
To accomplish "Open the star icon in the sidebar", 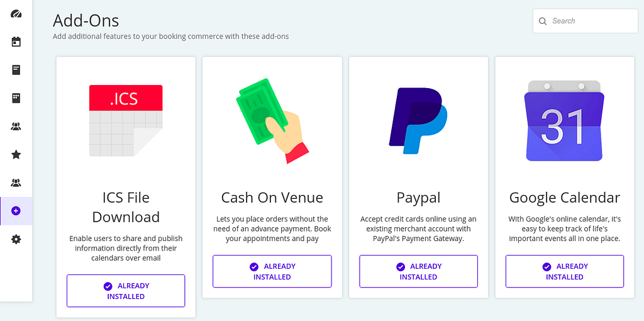I will 16,154.
